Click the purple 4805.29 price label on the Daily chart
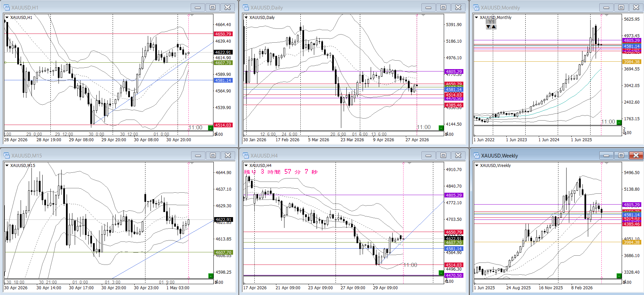 click(x=454, y=72)
